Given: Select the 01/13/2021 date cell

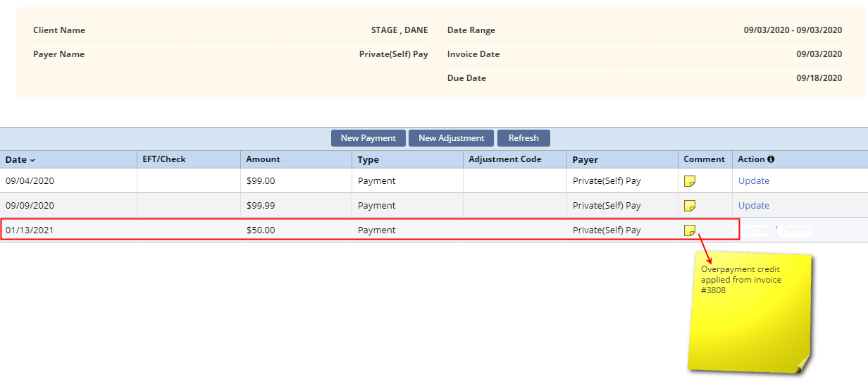Looking at the screenshot, I should pyautogui.click(x=30, y=230).
